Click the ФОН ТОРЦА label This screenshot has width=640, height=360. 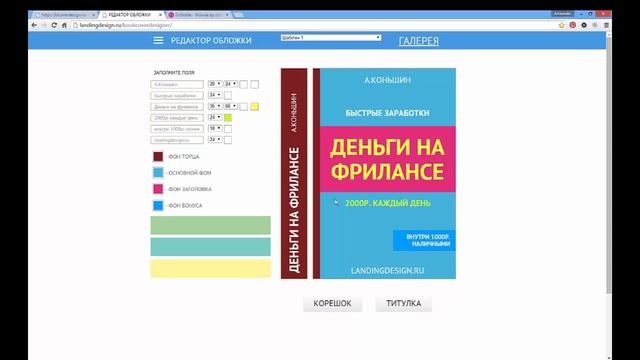point(184,157)
